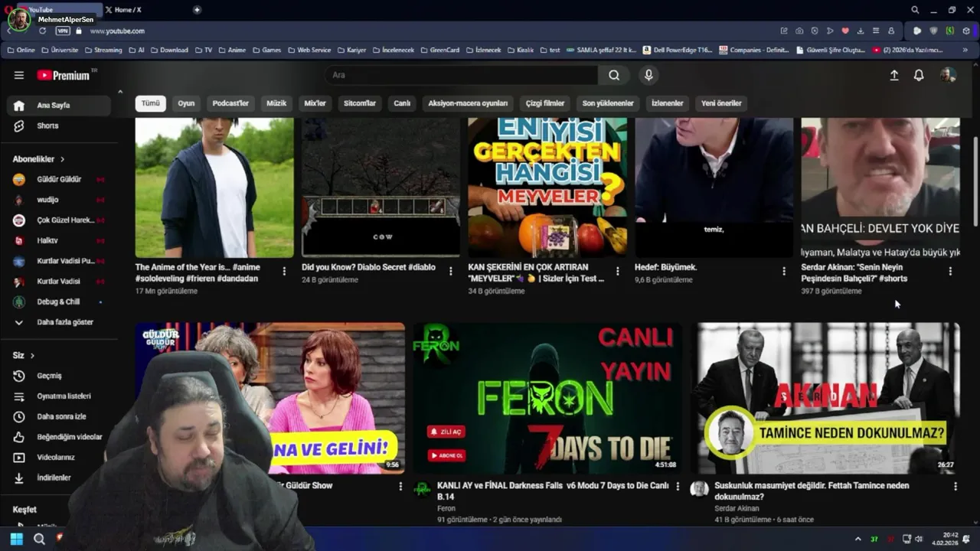Open YouTube notifications bell
The height and width of the screenshot is (551, 980).
(919, 75)
